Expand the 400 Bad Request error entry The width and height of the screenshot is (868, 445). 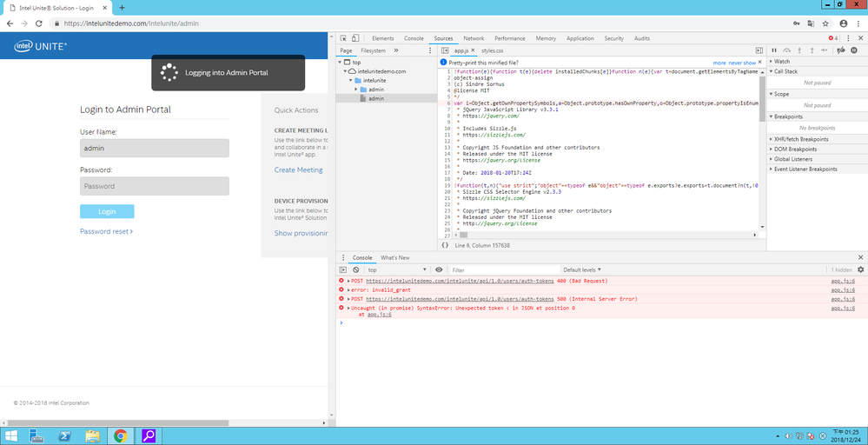pyautogui.click(x=348, y=282)
